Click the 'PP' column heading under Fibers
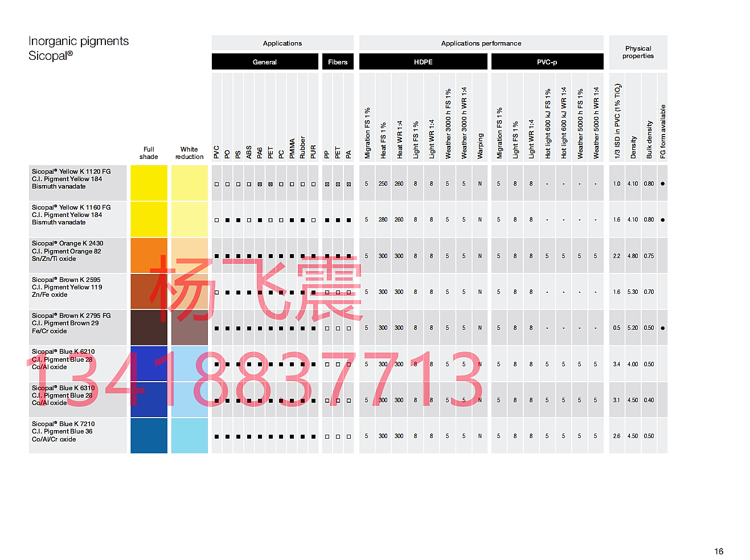750x560 pixels. (327, 154)
